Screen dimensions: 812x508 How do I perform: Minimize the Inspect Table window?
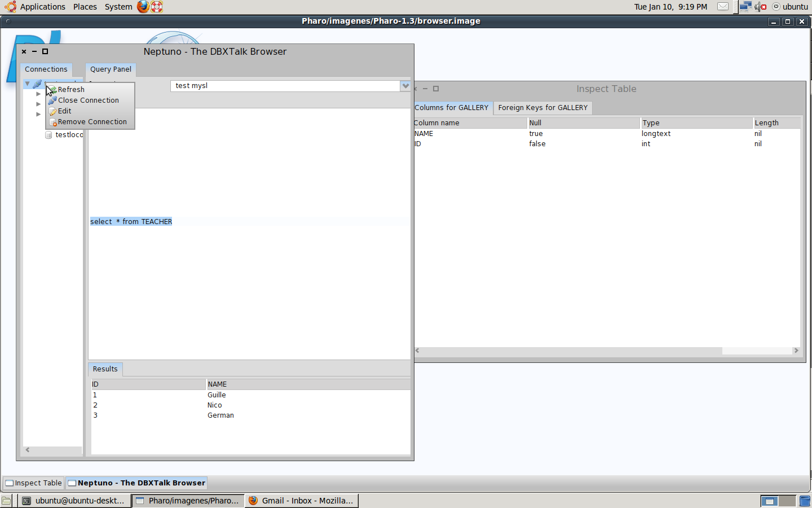pos(425,89)
